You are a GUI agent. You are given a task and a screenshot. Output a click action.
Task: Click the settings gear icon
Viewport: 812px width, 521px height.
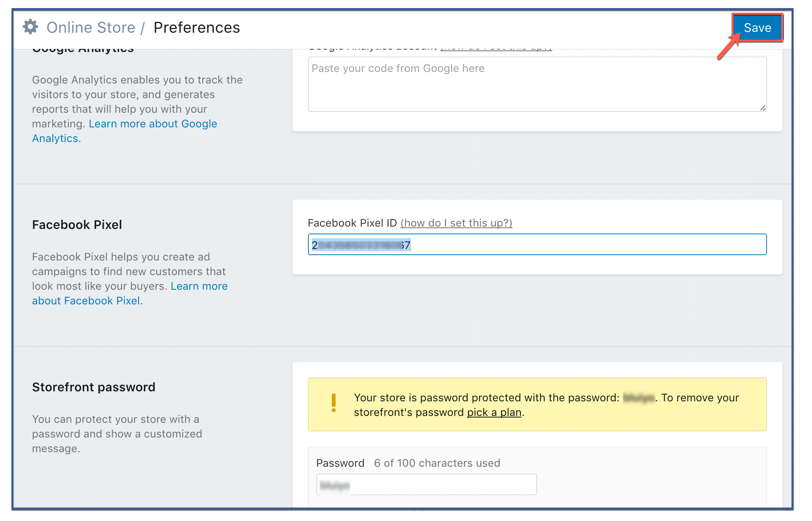[x=30, y=27]
